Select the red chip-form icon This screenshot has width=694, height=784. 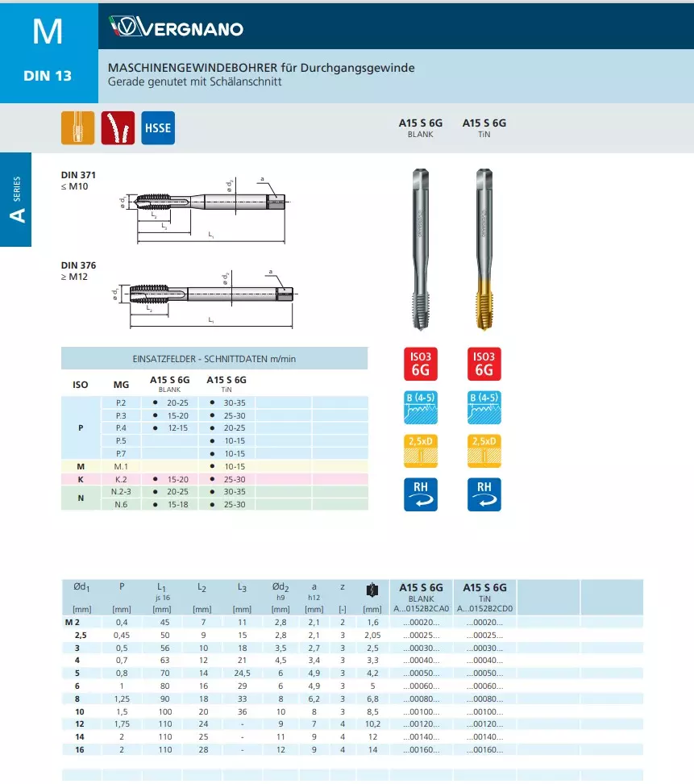pos(118,127)
